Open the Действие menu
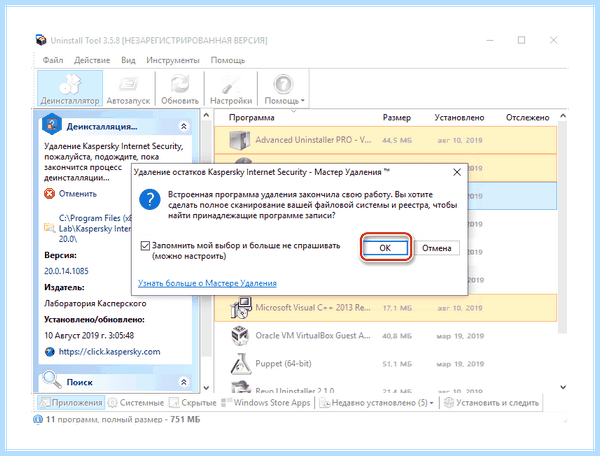This screenshot has height=456, width=600. point(92,60)
